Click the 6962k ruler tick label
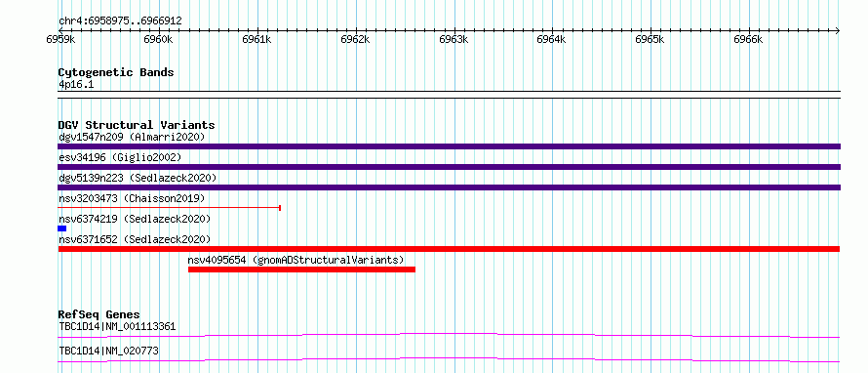This screenshot has width=868, height=373. (x=355, y=39)
